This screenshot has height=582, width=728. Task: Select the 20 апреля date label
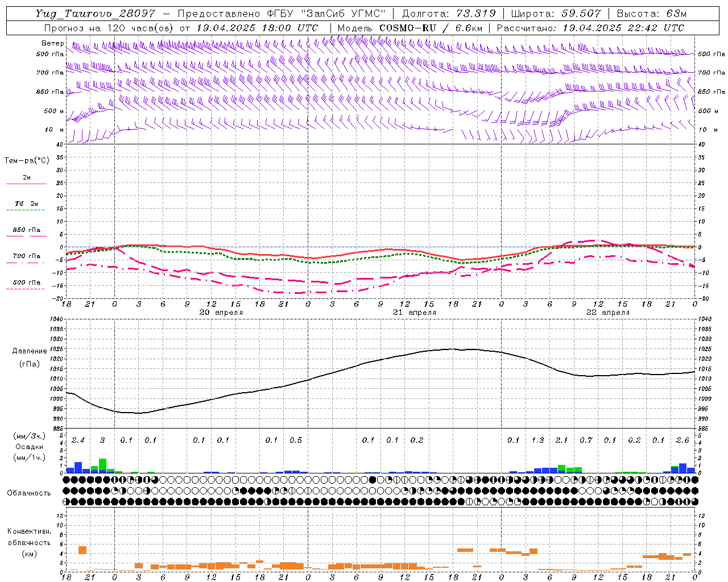(x=221, y=313)
